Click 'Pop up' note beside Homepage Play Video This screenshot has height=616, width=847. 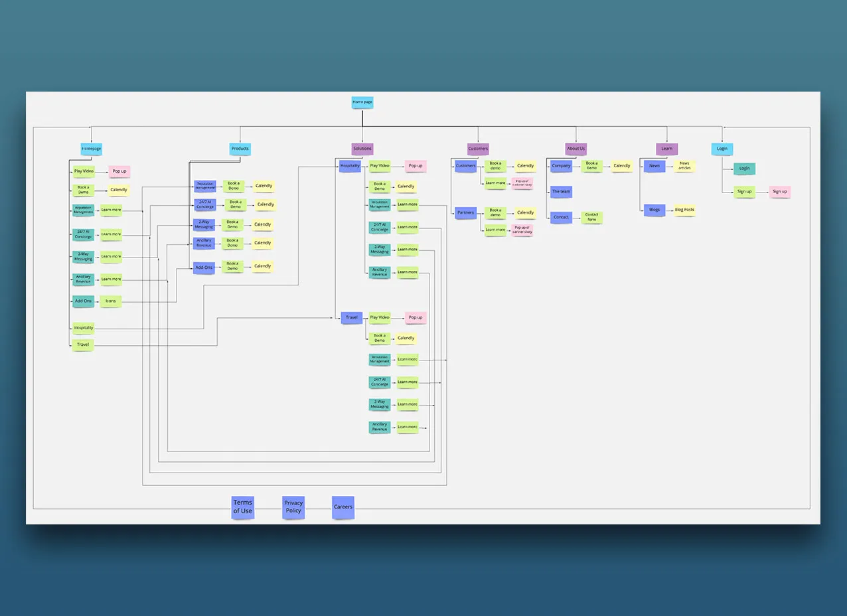119,171
